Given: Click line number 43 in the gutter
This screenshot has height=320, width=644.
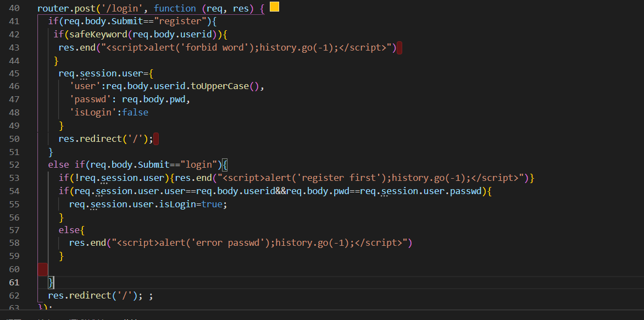Looking at the screenshot, I should pos(14,47).
